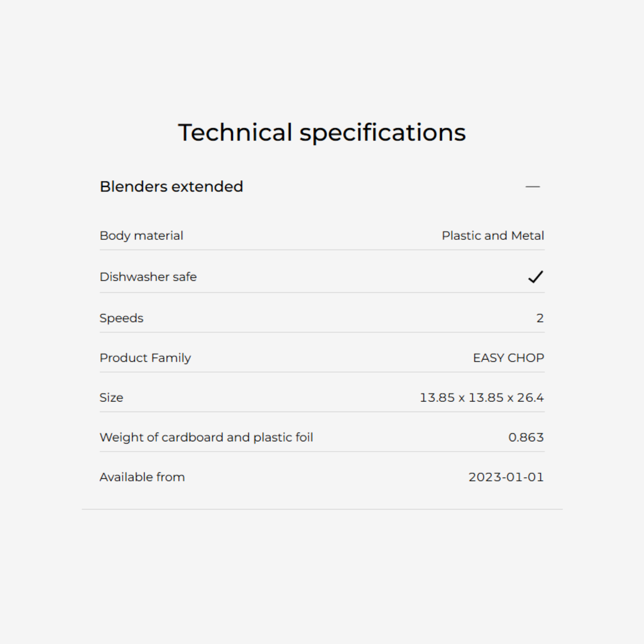Click the EASY CHOP product family value
Viewport: 644px width, 644px height.
coord(508,358)
